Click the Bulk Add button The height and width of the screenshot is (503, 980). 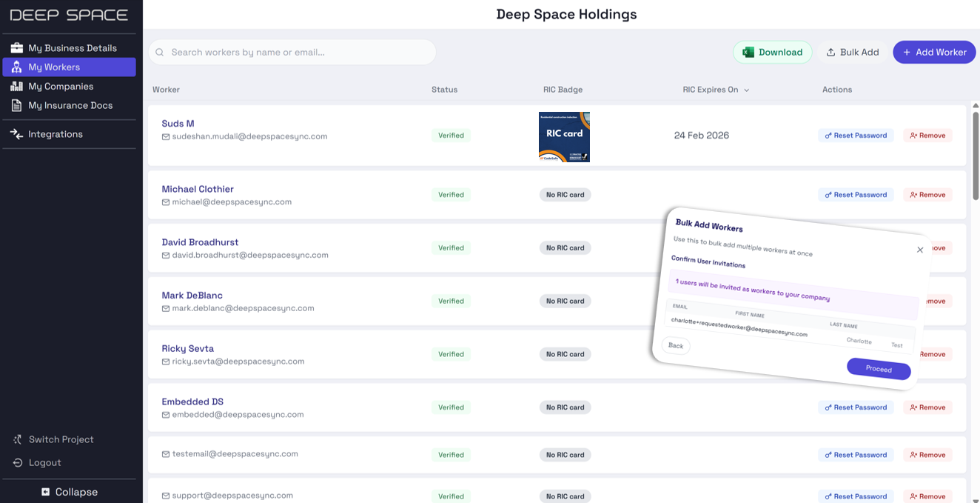(x=853, y=53)
